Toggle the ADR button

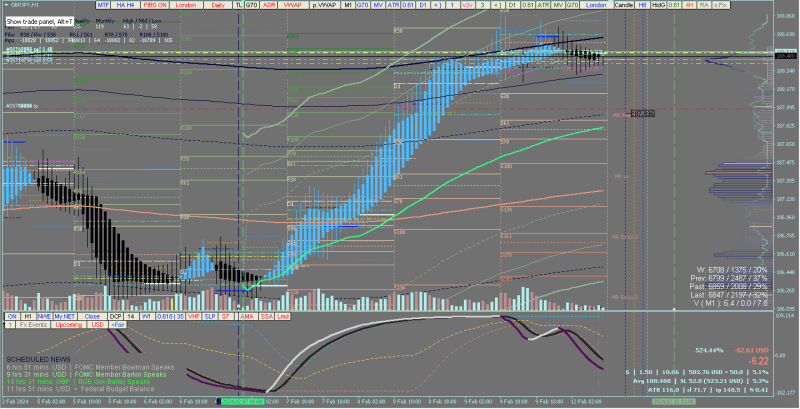pos(268,5)
